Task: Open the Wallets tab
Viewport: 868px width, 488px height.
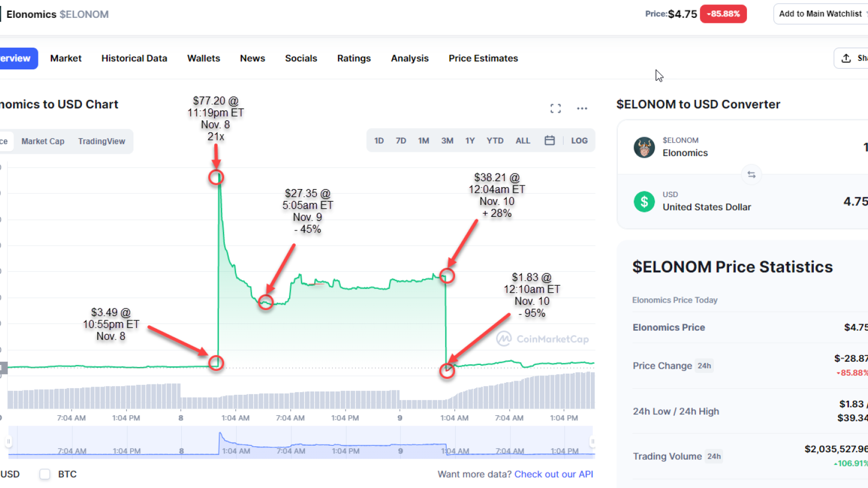Action: [203, 58]
